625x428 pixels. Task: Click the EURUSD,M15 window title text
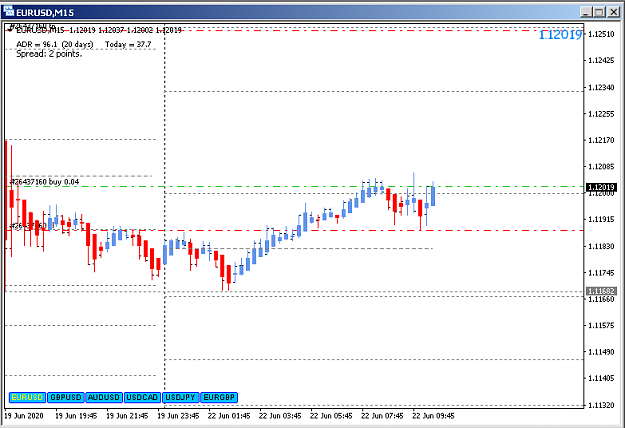tap(45, 13)
